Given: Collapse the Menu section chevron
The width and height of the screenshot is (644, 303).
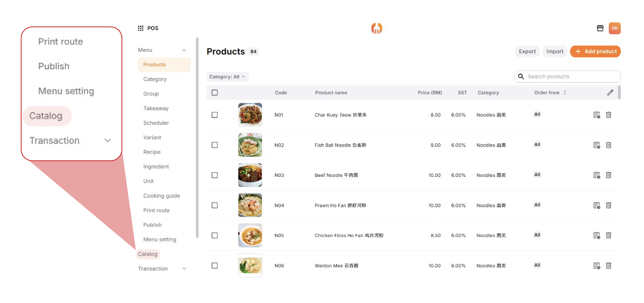Looking at the screenshot, I should 184,50.
